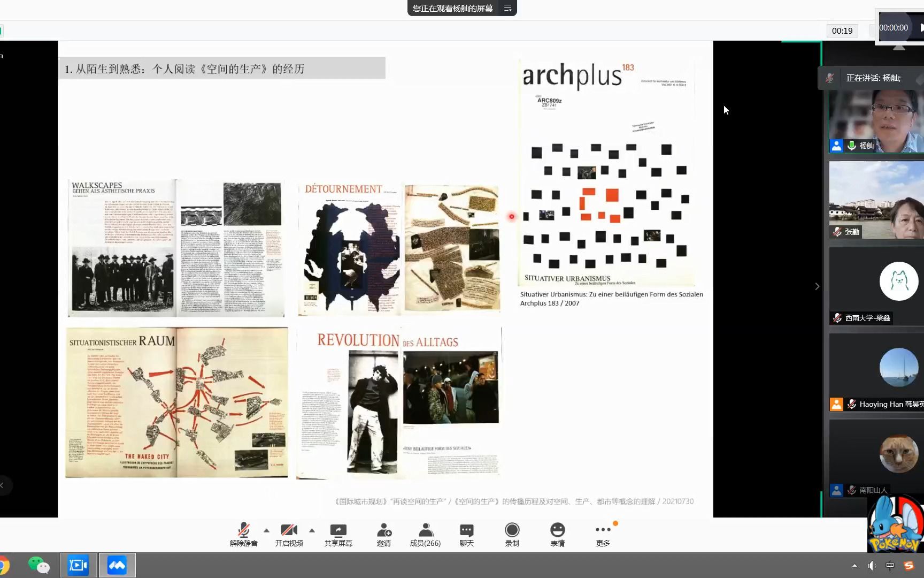Open Sogou input tray icon
The image size is (924, 578).
pos(909,566)
